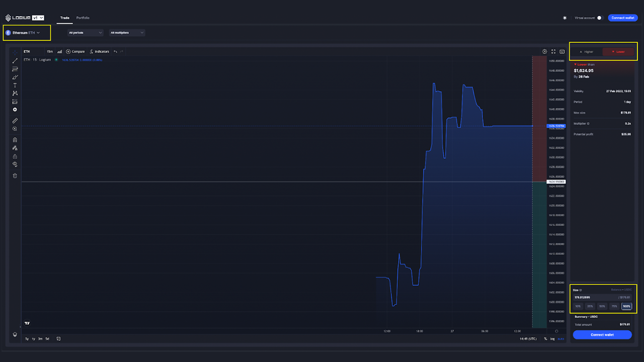
Task: Click the trash icon to remove drawings
Action: pos(15,175)
